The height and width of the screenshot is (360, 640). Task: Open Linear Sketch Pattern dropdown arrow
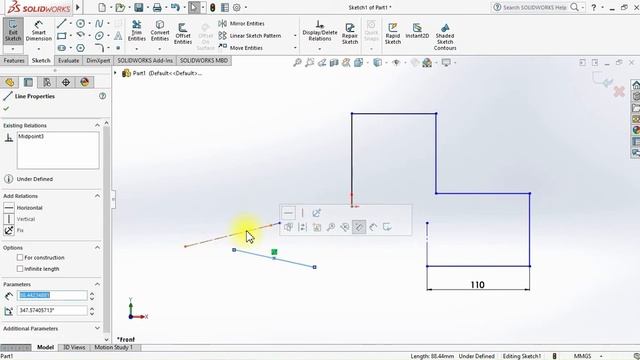click(295, 36)
